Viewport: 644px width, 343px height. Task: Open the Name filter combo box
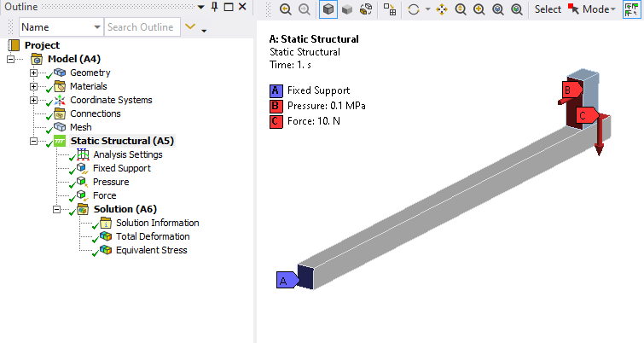pos(61,27)
